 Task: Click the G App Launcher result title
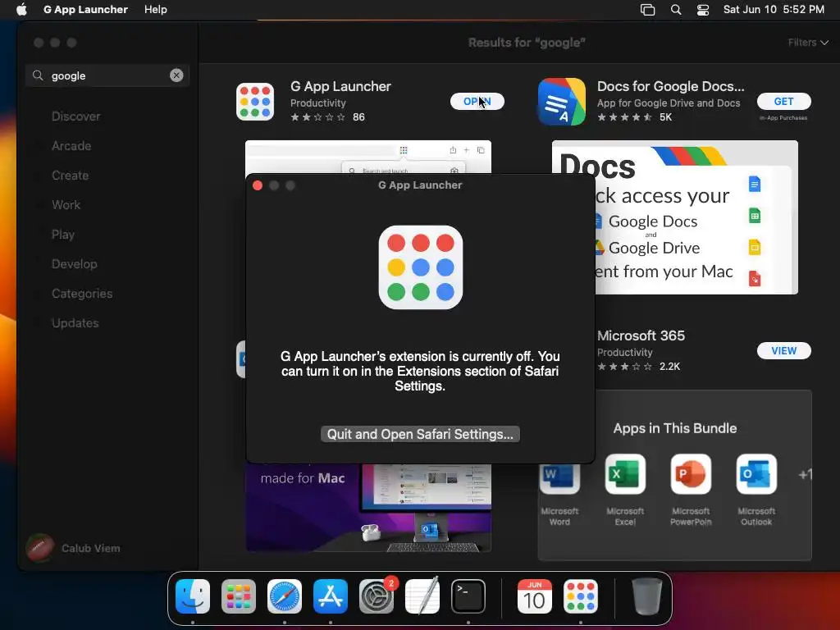click(340, 86)
